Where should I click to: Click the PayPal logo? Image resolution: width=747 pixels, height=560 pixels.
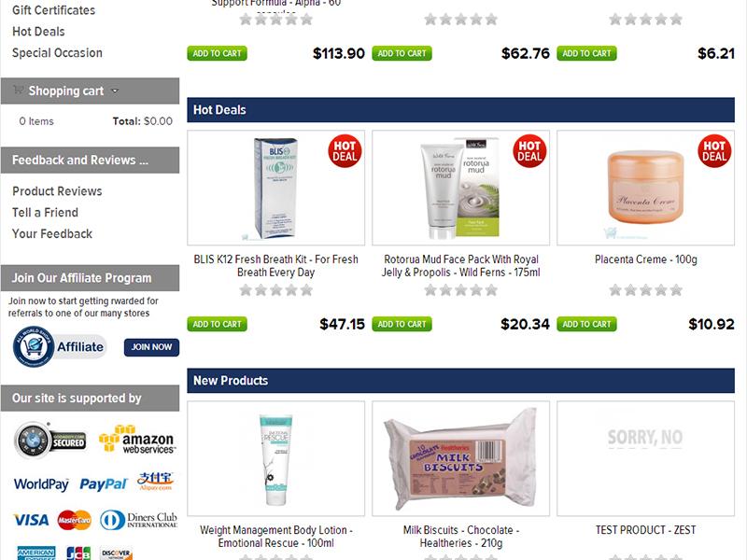click(x=104, y=483)
